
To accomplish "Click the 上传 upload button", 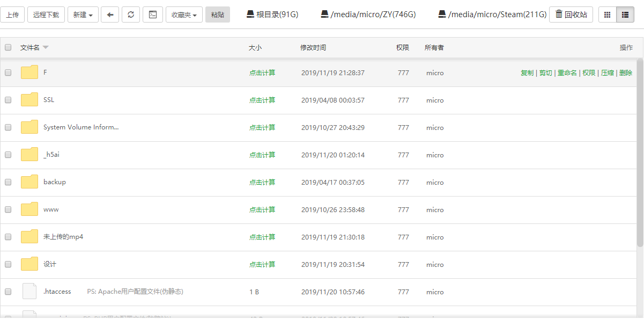I will (12, 15).
